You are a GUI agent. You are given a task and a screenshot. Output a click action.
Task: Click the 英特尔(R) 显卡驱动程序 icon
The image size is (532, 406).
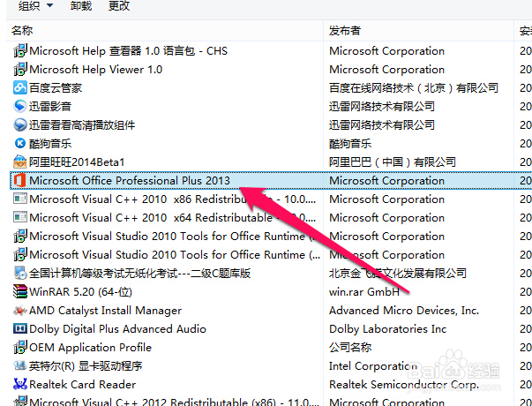point(20,365)
